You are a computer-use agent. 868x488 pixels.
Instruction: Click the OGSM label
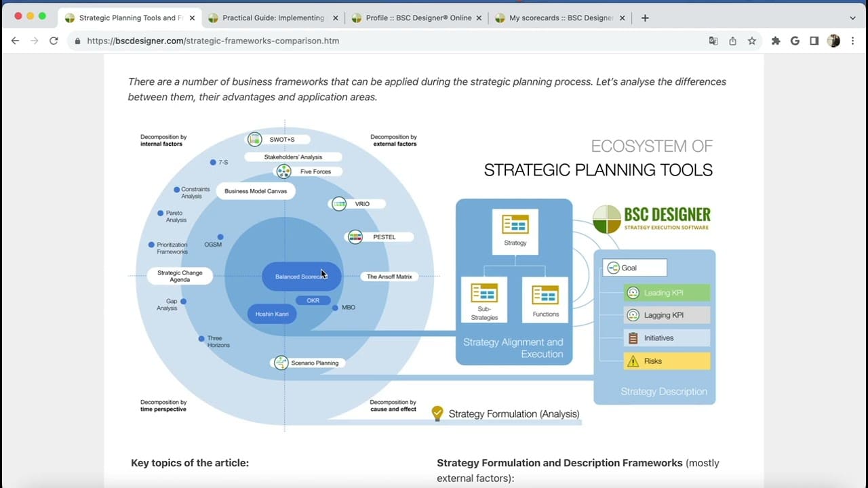coord(213,245)
